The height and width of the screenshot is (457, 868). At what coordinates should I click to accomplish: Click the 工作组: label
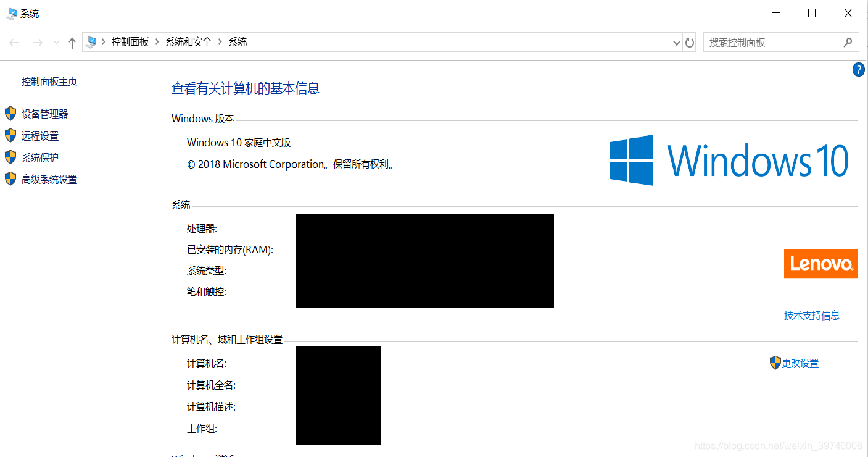pos(202,429)
